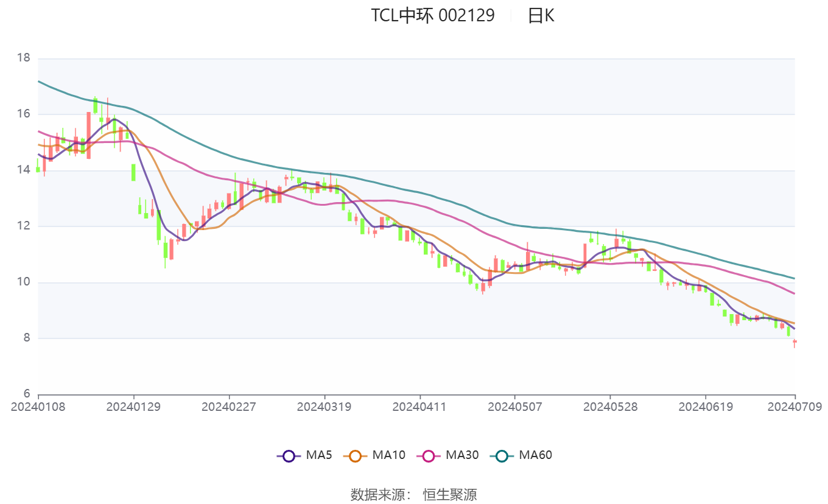The width and height of the screenshot is (828, 504).
Task: Click y-axis value 14
Action: coord(24,170)
